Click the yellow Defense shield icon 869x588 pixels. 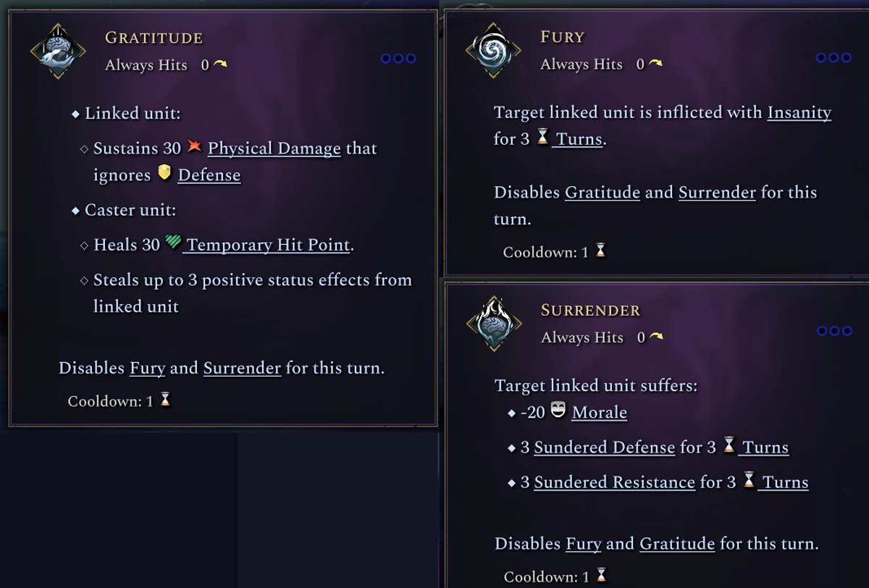tap(164, 174)
